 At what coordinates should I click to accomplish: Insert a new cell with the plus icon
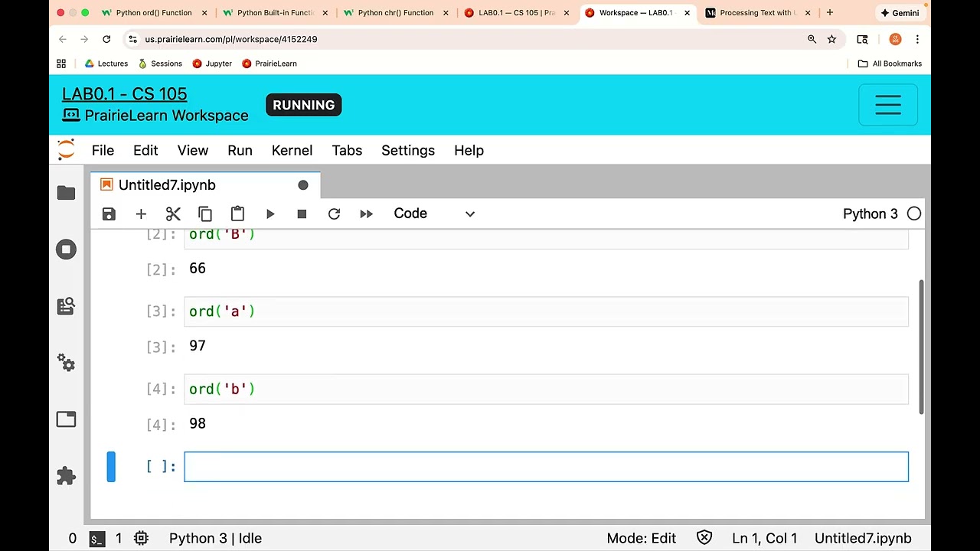pos(141,214)
